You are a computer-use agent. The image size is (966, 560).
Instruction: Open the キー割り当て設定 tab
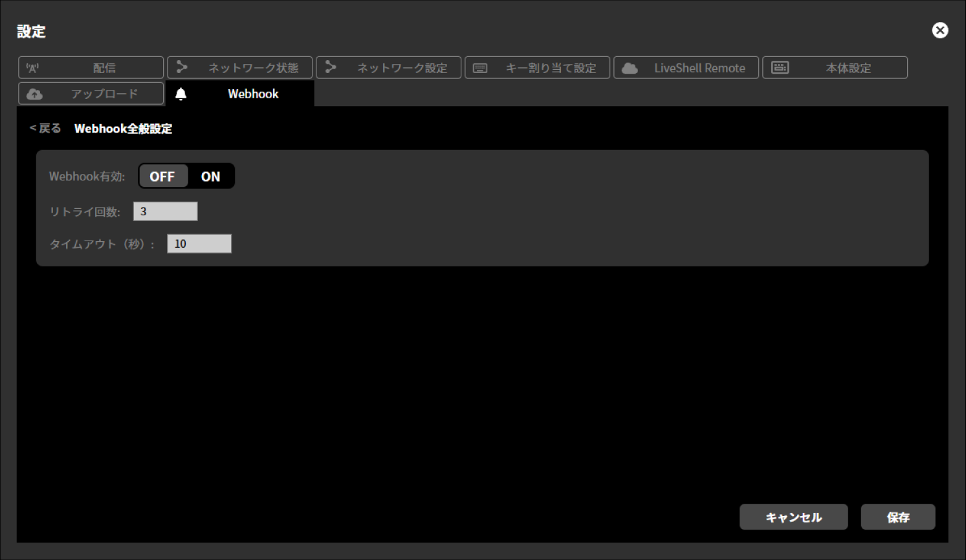point(537,67)
